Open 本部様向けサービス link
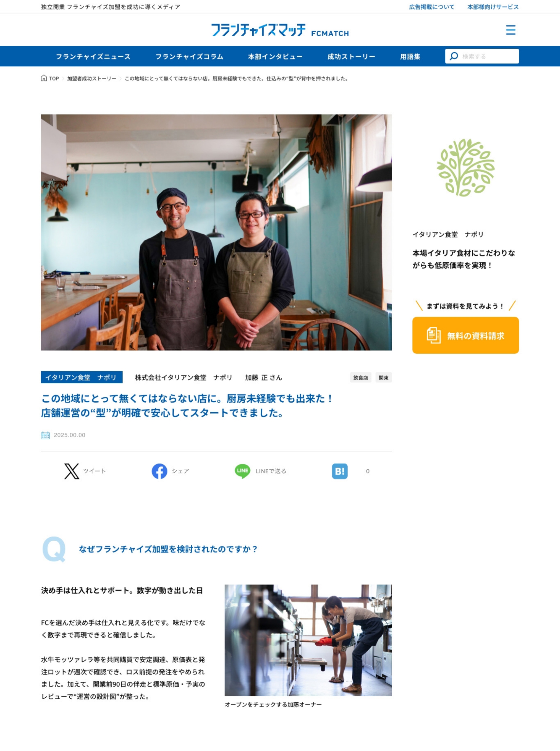This screenshot has width=560, height=751. tap(493, 7)
